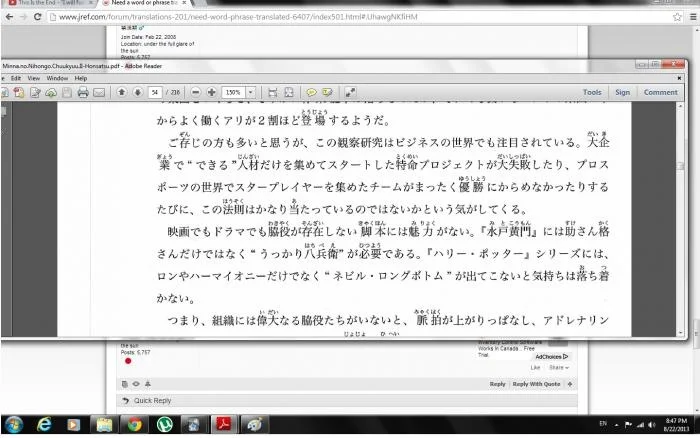Click the volume speaker tray icon
The width and height of the screenshot is (700, 438).
[x=651, y=425]
